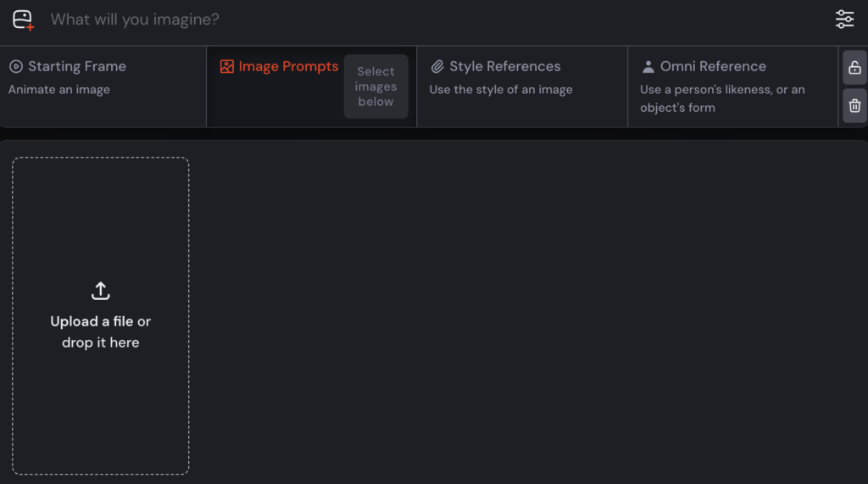The width and height of the screenshot is (868, 484).
Task: Open the settings sliders icon
Action: (x=844, y=19)
